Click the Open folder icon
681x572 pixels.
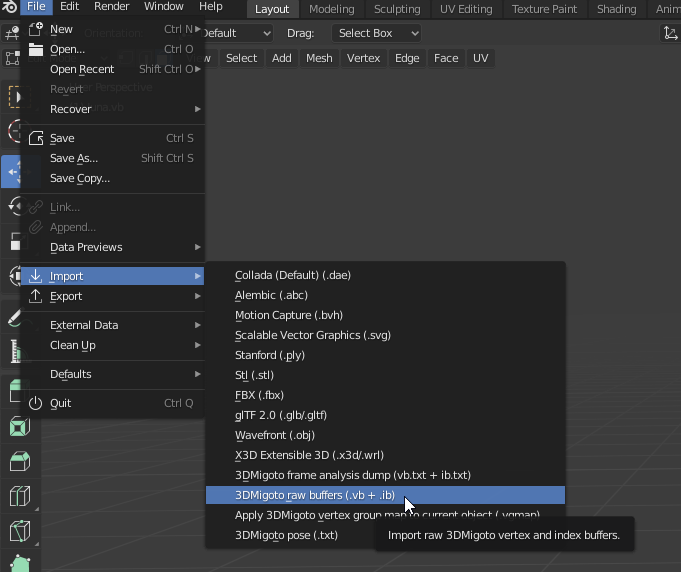coord(36,50)
